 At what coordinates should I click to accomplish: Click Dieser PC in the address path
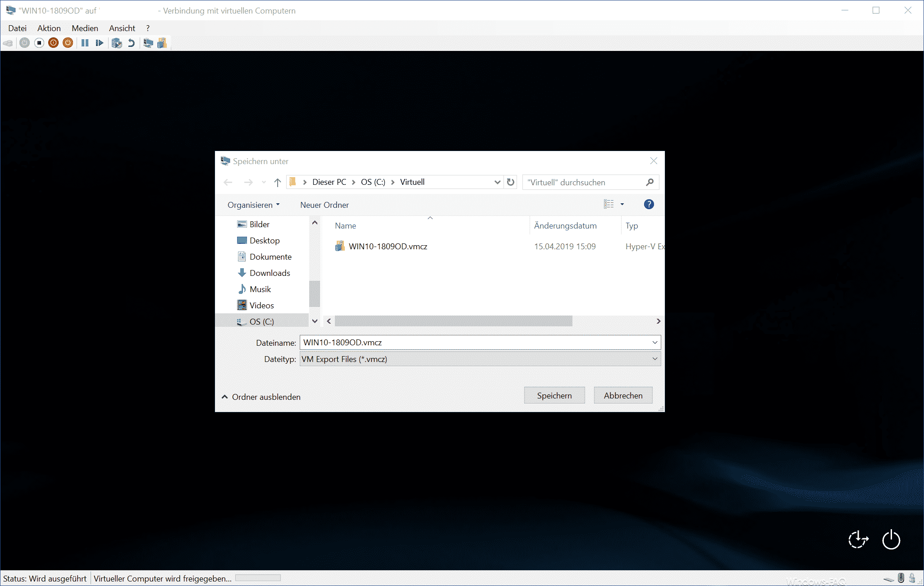[x=329, y=182]
